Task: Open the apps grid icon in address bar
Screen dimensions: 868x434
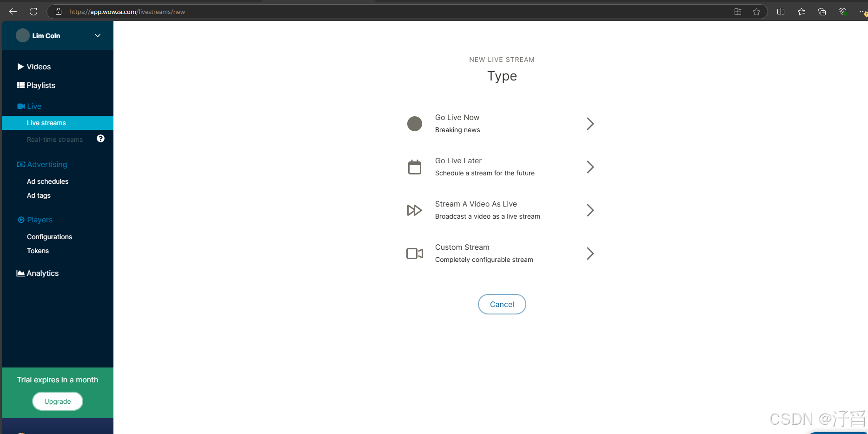Action: 738,12
